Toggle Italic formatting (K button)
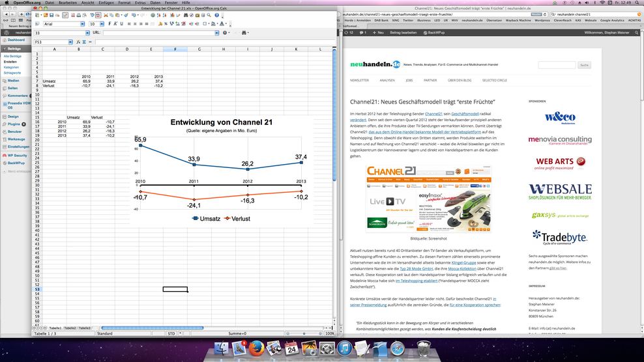 [x=115, y=24]
